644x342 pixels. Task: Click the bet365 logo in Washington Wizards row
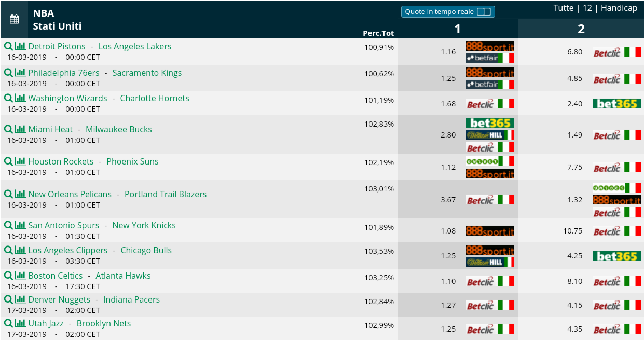[616, 104]
